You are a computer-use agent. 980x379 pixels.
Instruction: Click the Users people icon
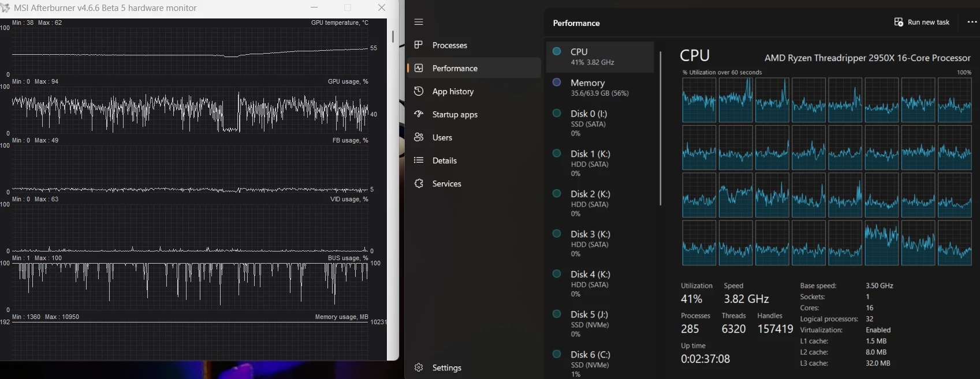419,137
